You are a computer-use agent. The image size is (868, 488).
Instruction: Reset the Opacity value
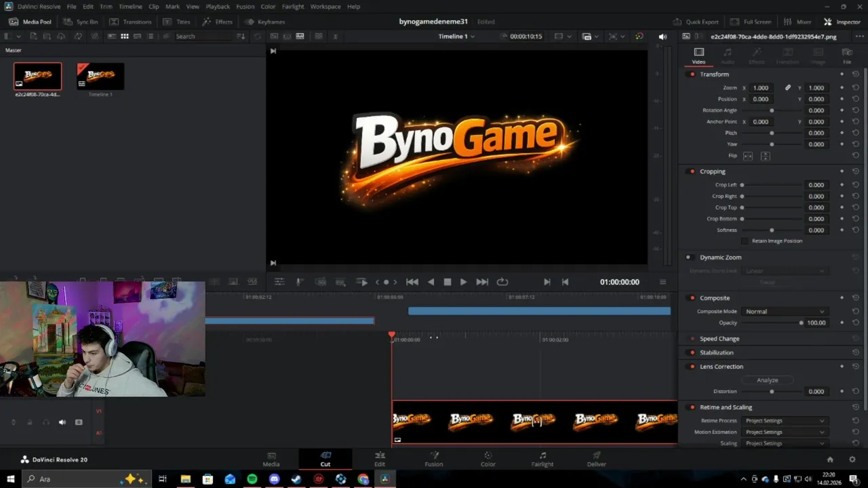pyautogui.click(x=856, y=323)
